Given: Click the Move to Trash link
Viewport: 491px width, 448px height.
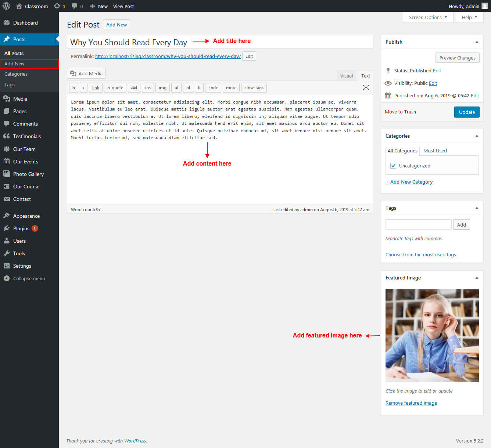Looking at the screenshot, I should click(x=400, y=112).
